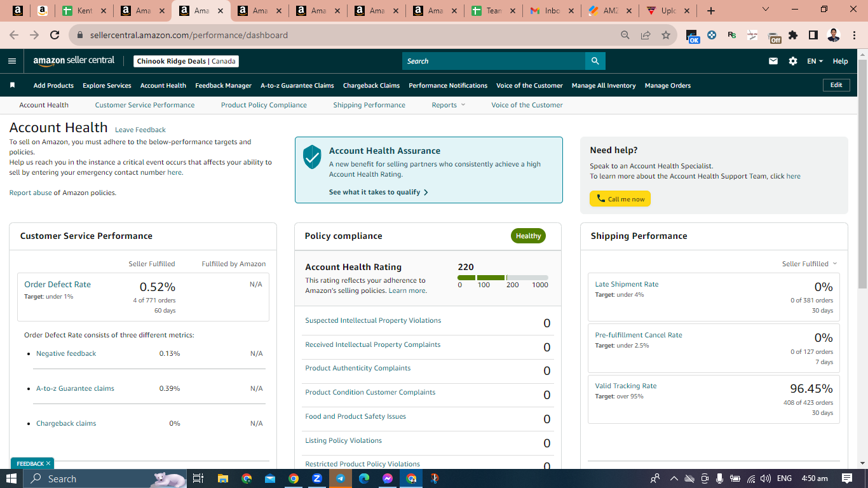Image resolution: width=868 pixels, height=488 pixels.
Task: Click the extension icon with the OK badge
Action: click(x=693, y=36)
